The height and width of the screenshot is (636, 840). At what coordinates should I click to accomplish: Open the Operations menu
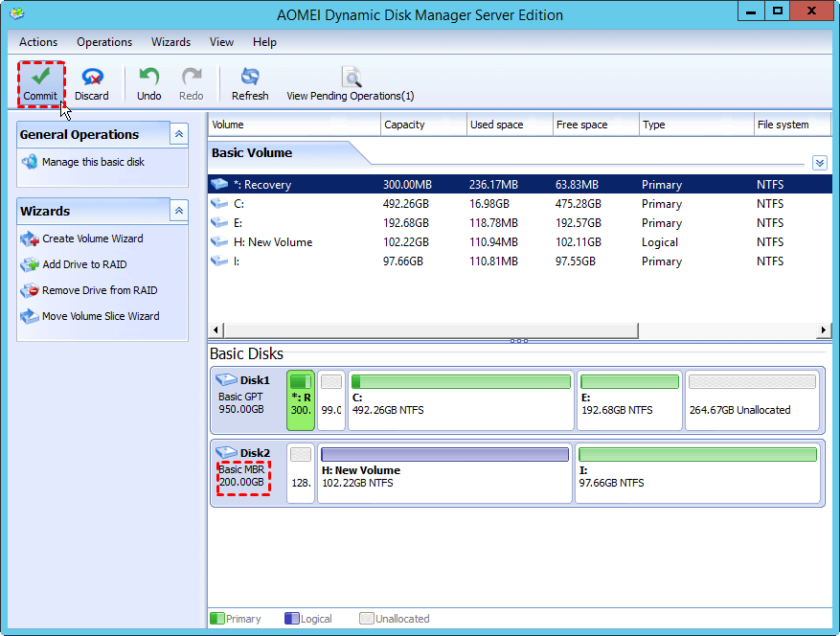[x=104, y=42]
